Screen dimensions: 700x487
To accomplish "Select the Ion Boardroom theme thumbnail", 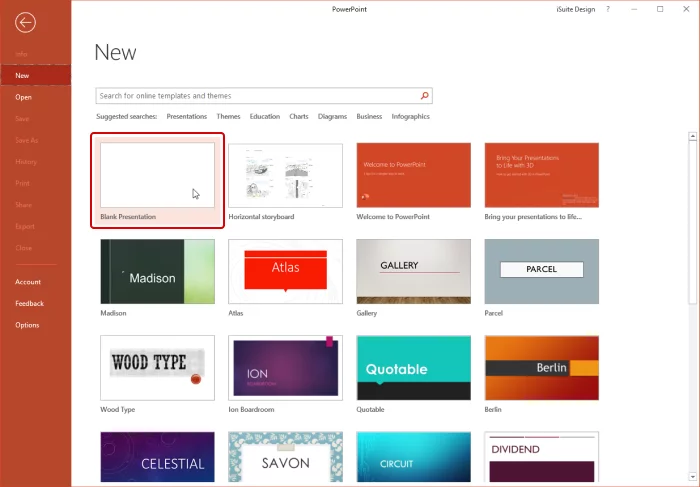I will (286, 368).
